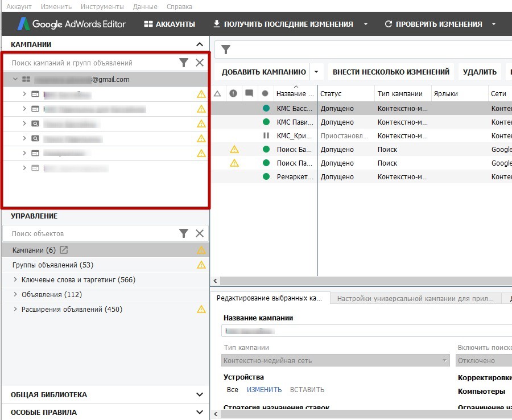Select the КМС Басс... campaign row
This screenshot has width=512, height=420.
(361, 108)
